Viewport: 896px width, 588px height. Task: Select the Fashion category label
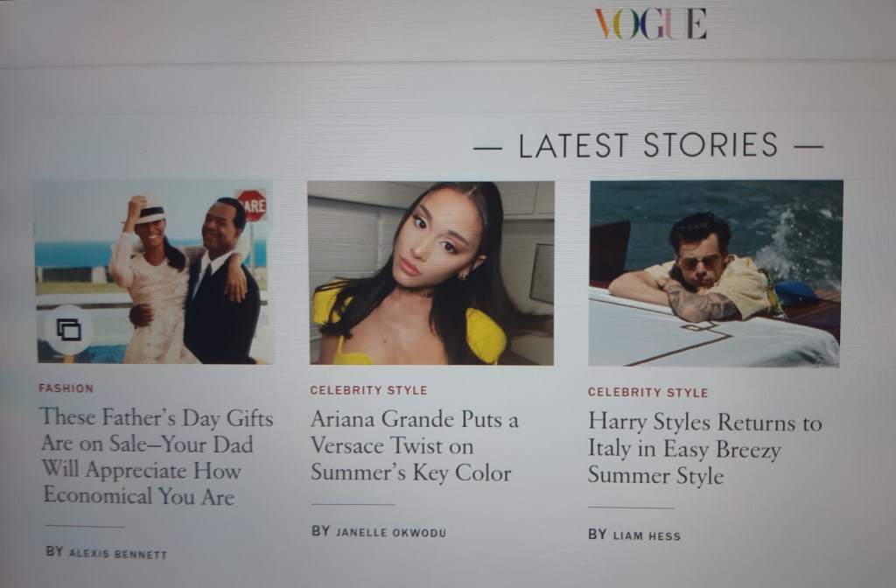pos(66,388)
